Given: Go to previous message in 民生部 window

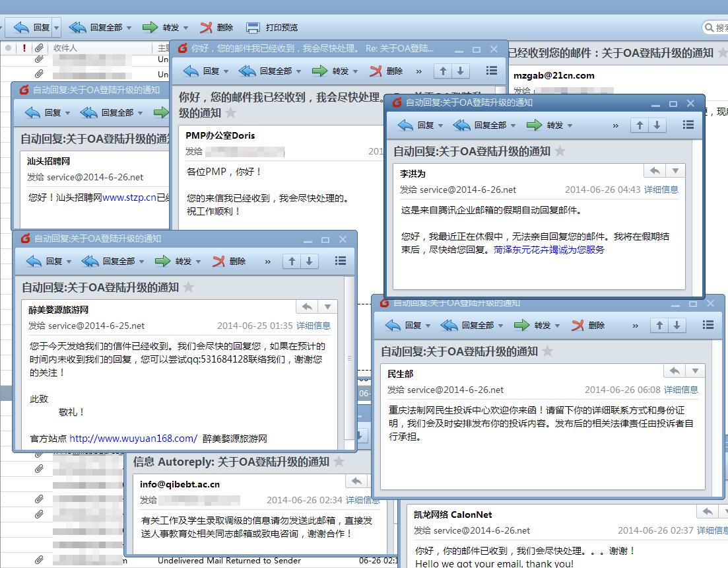Looking at the screenshot, I should [659, 325].
